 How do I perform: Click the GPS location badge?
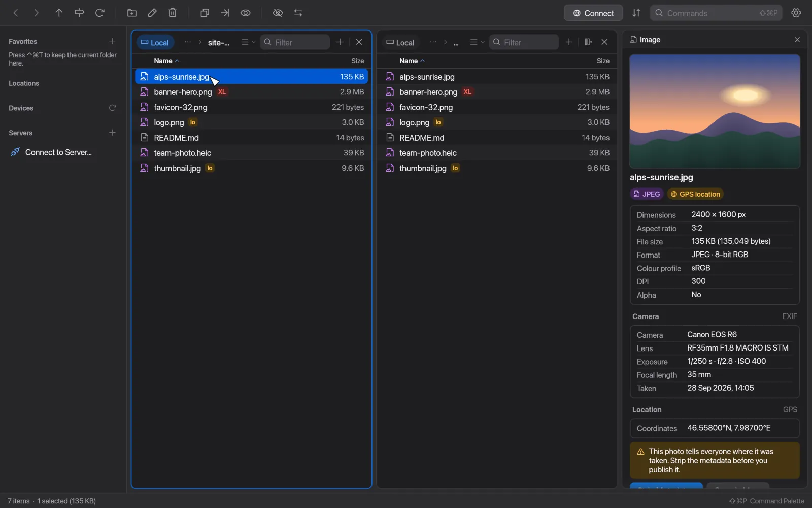695,194
